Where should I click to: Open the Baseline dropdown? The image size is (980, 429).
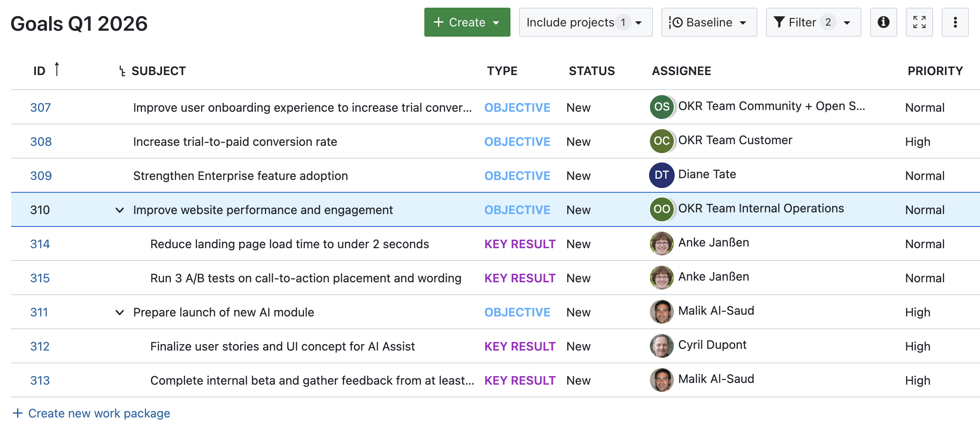tap(743, 22)
